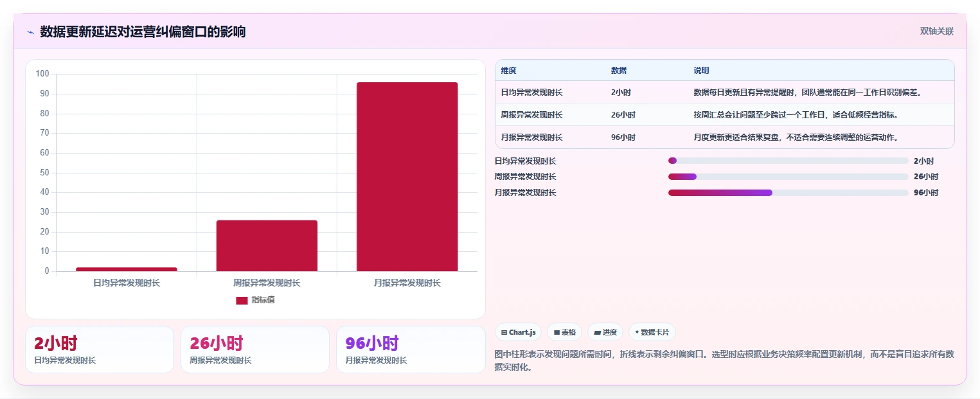
Task: Click the lightning icon beside the title
Action: pos(30,32)
